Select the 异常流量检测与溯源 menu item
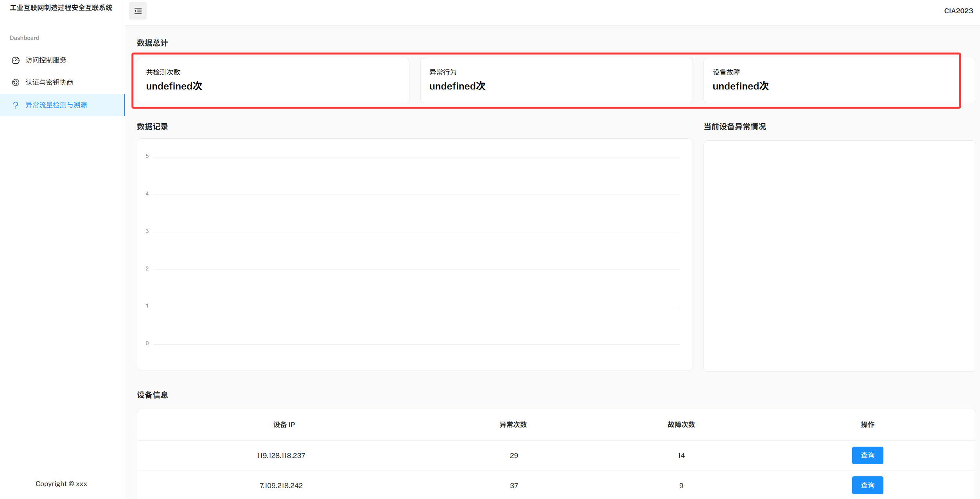The image size is (980, 499). coord(56,105)
